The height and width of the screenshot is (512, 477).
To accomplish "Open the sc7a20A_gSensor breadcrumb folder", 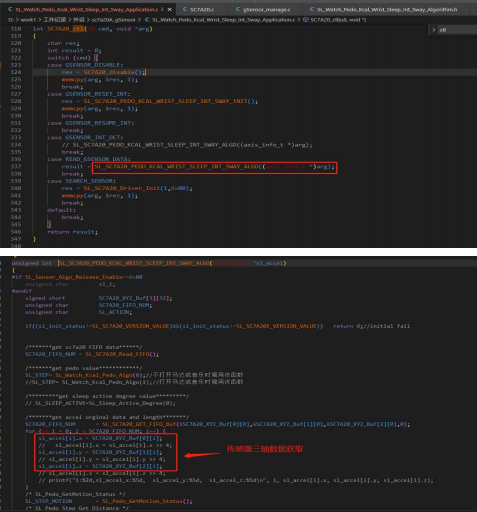I will (113, 20).
